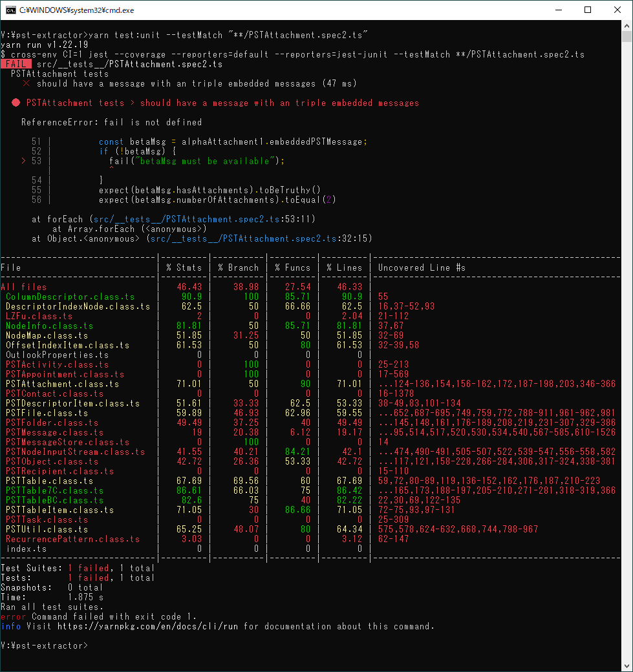Image resolution: width=633 pixels, height=672 pixels.
Task: Click the cmd.exe window title text
Action: tap(77, 10)
